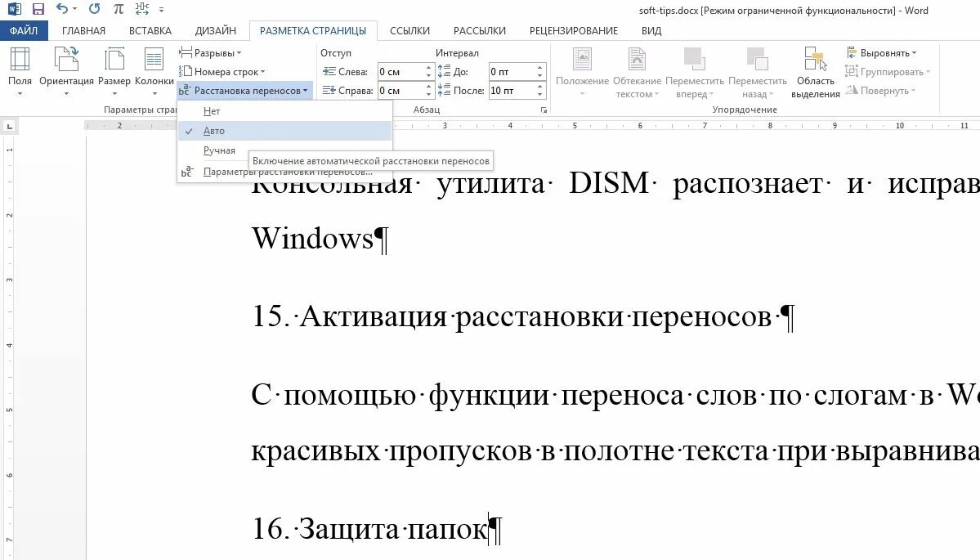980x560 pixels.
Task: Insert an equation using the pi icon
Action: click(x=118, y=9)
